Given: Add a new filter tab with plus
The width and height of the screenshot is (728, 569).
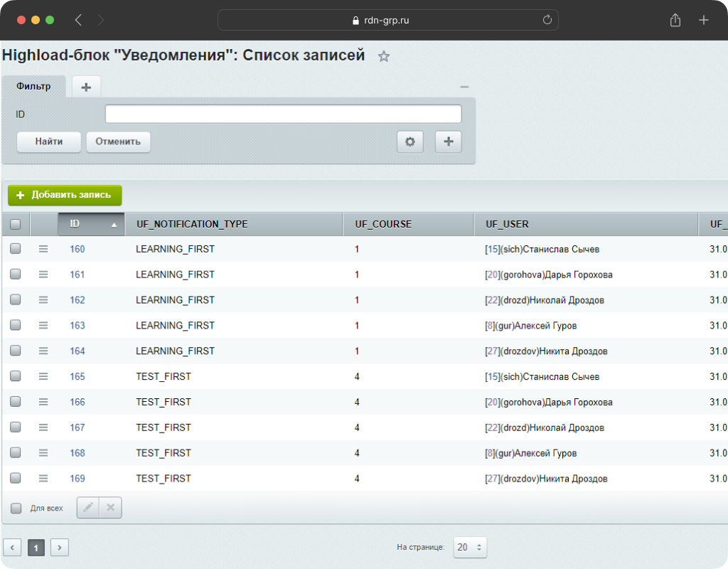Looking at the screenshot, I should [86, 87].
